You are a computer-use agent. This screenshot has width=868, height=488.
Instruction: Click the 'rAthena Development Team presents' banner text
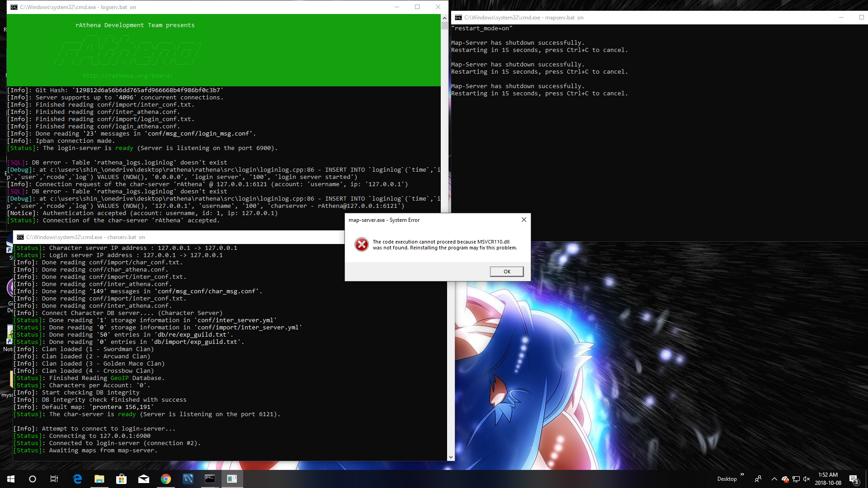coord(135,25)
